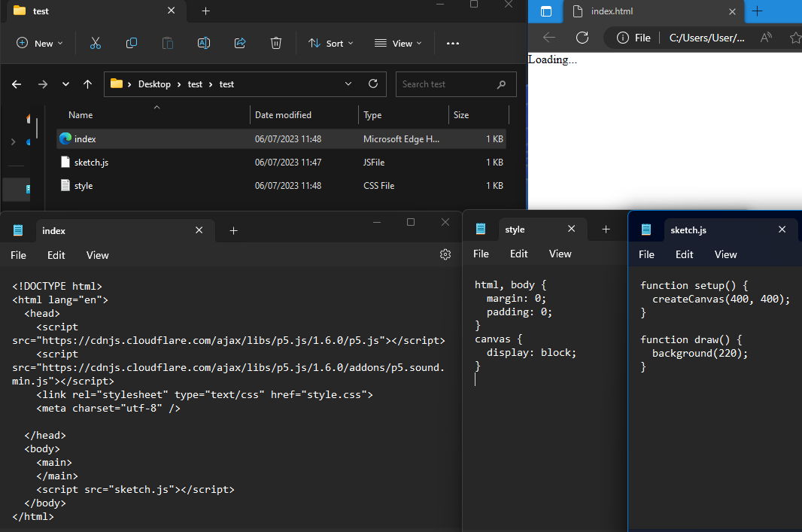The image size is (802, 532).
Task: Click the Paste icon in File Explorer toolbar
Action: 167,44
